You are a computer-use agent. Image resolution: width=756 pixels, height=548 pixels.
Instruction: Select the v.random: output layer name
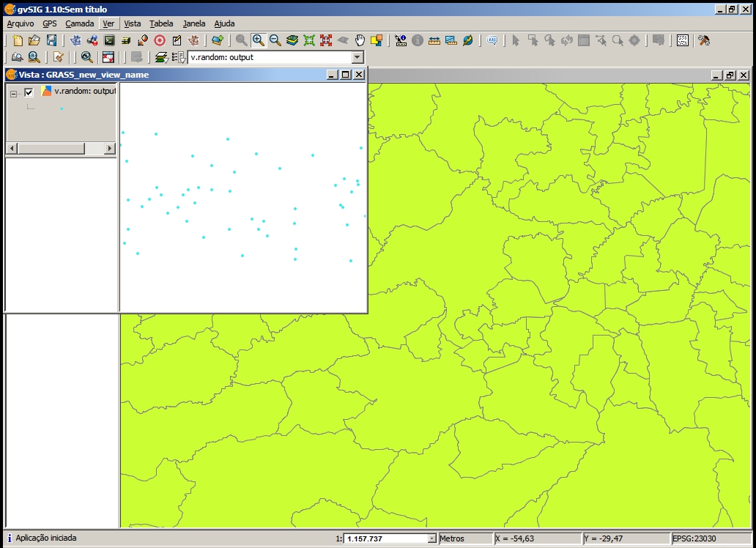click(x=85, y=92)
